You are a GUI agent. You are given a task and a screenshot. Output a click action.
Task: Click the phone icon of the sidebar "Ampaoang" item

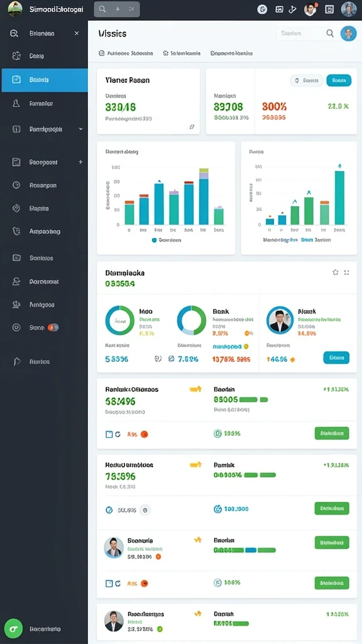pos(16,231)
